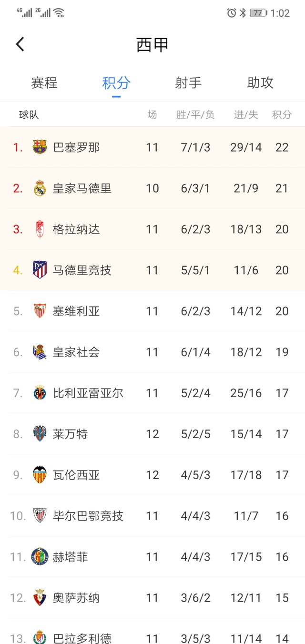
Task: Go to the 助攻 assists tab
Action: coord(260,83)
